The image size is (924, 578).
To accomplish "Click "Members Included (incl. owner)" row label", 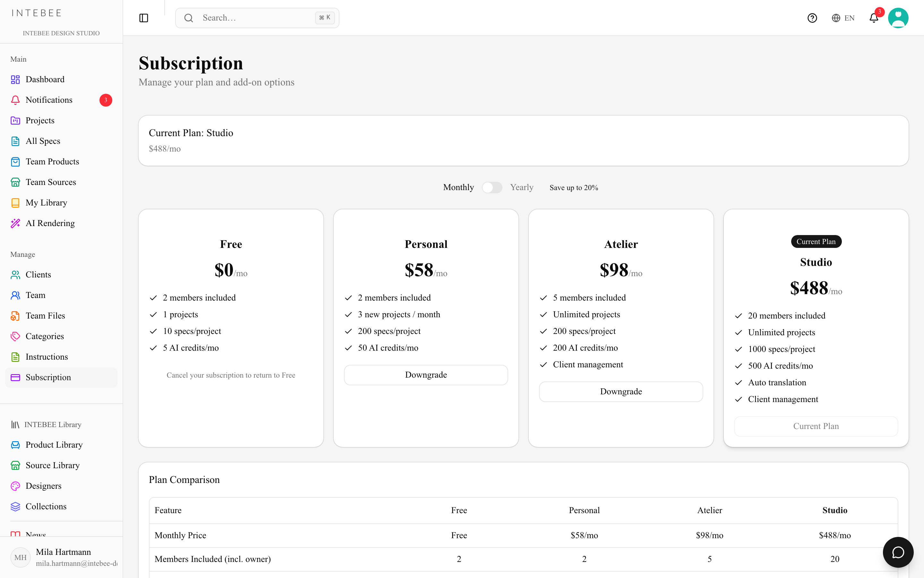I will coord(213,559).
